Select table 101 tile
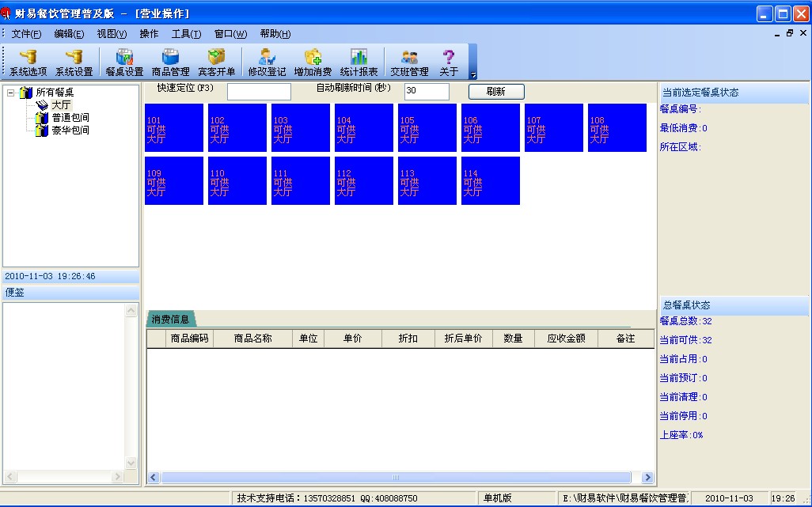The height and width of the screenshot is (507, 812). tap(174, 128)
